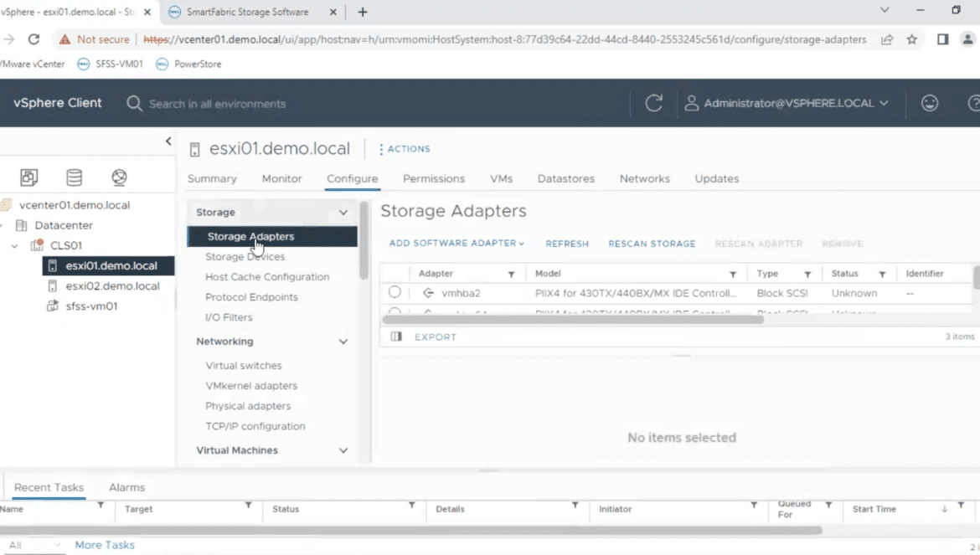
Task: Open browser side panel icon
Action: pos(942,39)
